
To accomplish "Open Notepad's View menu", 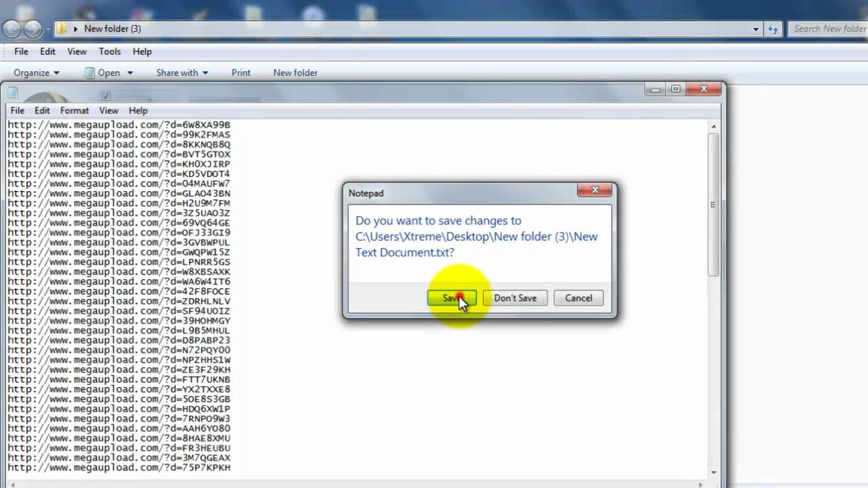I will pyautogui.click(x=108, y=110).
